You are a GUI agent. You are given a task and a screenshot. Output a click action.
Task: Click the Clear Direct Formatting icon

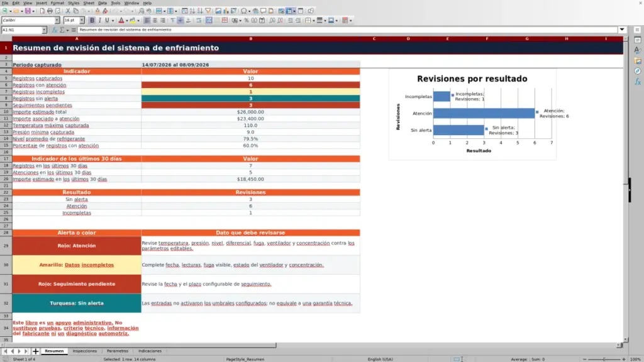pos(105,11)
